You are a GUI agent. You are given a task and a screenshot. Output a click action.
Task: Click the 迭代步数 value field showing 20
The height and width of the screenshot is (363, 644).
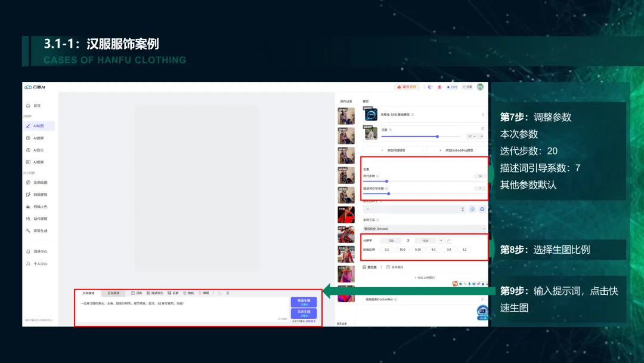point(479,176)
